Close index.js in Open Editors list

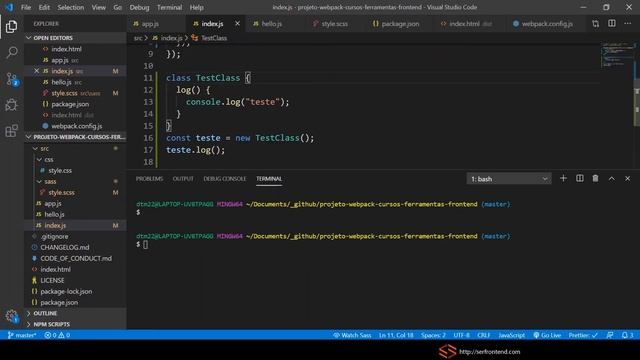(36, 71)
